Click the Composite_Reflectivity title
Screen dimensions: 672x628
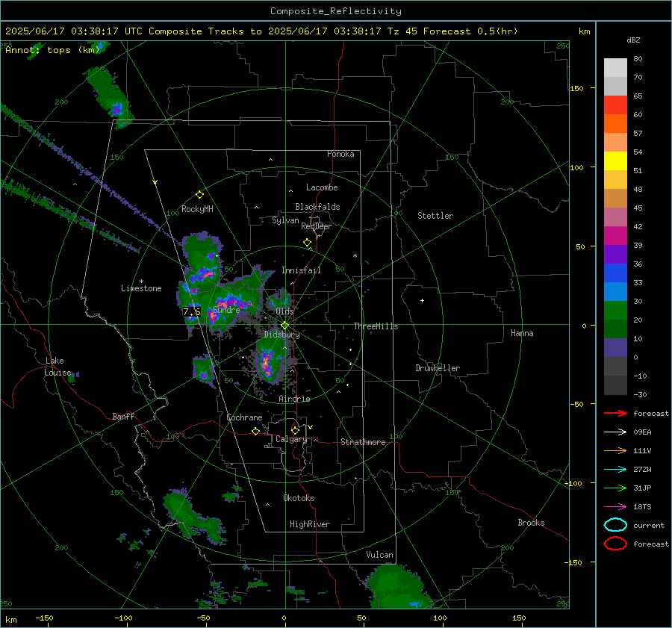(x=335, y=11)
